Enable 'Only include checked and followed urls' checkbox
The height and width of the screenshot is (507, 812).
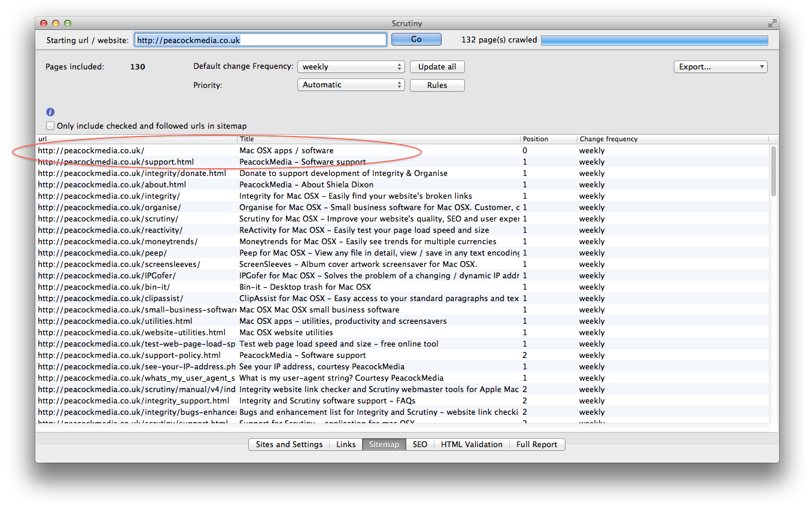51,126
